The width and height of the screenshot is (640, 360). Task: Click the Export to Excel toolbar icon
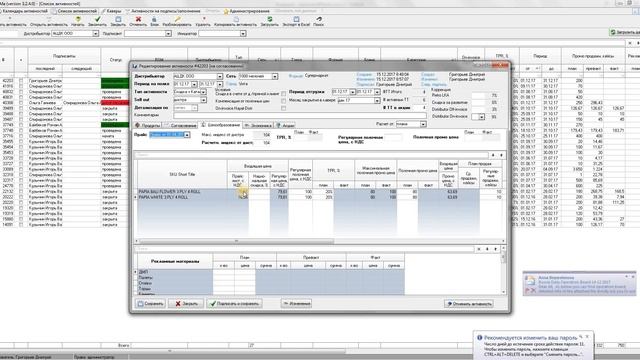[x=296, y=19]
